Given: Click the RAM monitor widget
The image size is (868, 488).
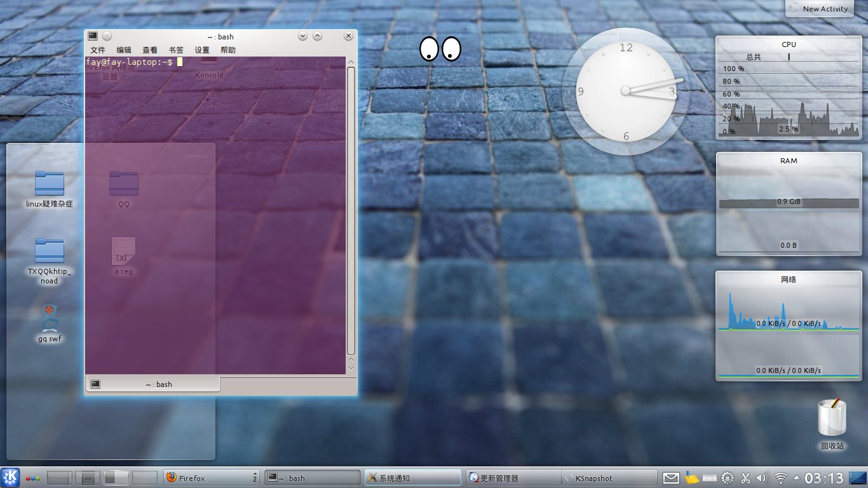Looking at the screenshot, I should click(x=789, y=203).
